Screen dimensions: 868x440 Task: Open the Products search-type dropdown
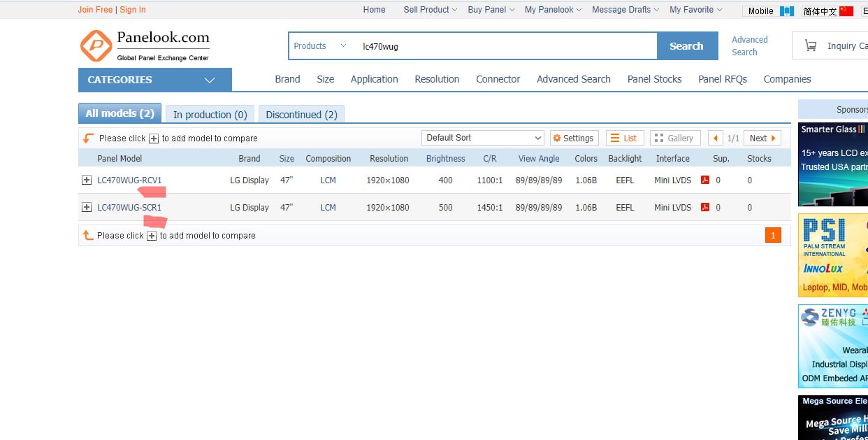[320, 46]
